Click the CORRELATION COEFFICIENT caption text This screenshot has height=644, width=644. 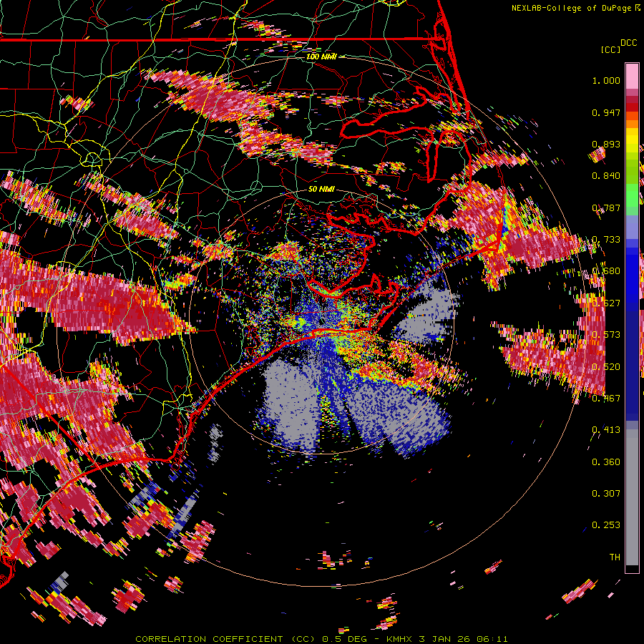(x=225, y=639)
